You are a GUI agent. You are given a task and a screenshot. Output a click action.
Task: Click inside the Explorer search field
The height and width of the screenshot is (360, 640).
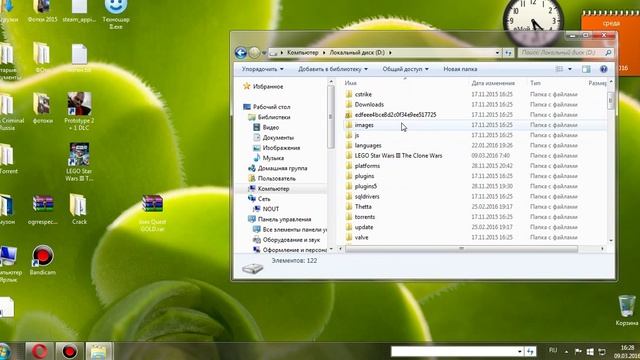point(561,53)
